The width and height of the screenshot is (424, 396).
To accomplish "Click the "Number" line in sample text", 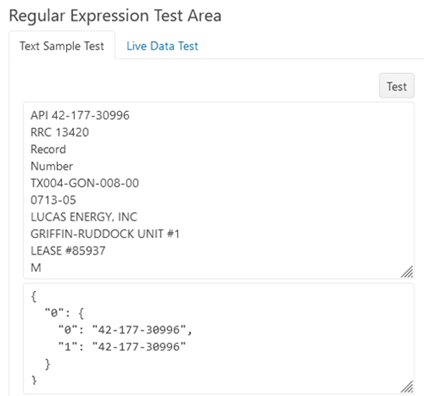I will tap(52, 166).
